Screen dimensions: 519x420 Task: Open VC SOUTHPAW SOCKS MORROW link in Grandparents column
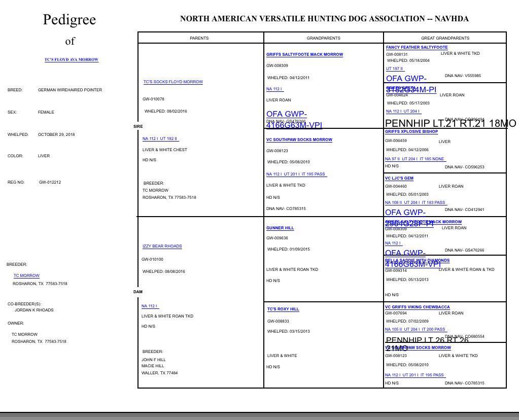pos(299,139)
